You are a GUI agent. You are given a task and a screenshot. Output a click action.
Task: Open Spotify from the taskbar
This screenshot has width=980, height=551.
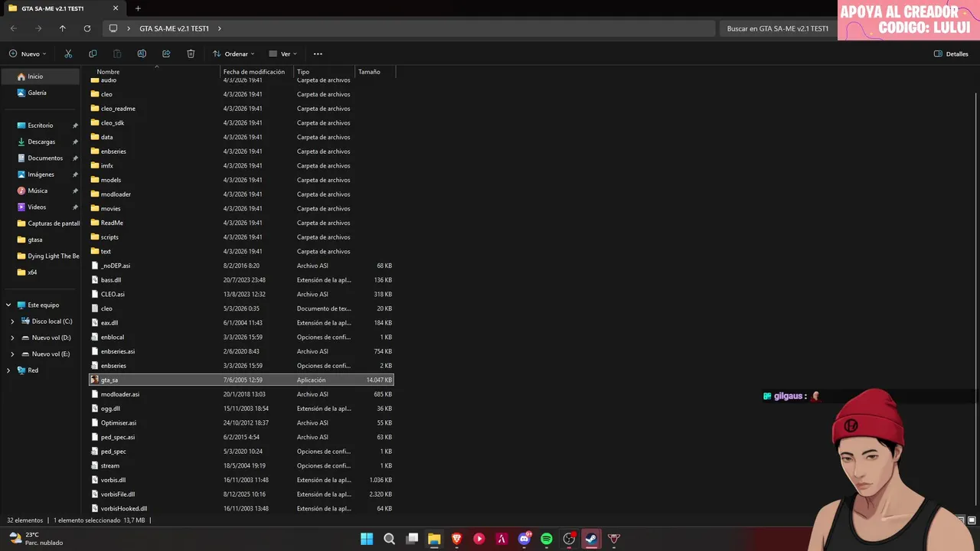point(547,539)
